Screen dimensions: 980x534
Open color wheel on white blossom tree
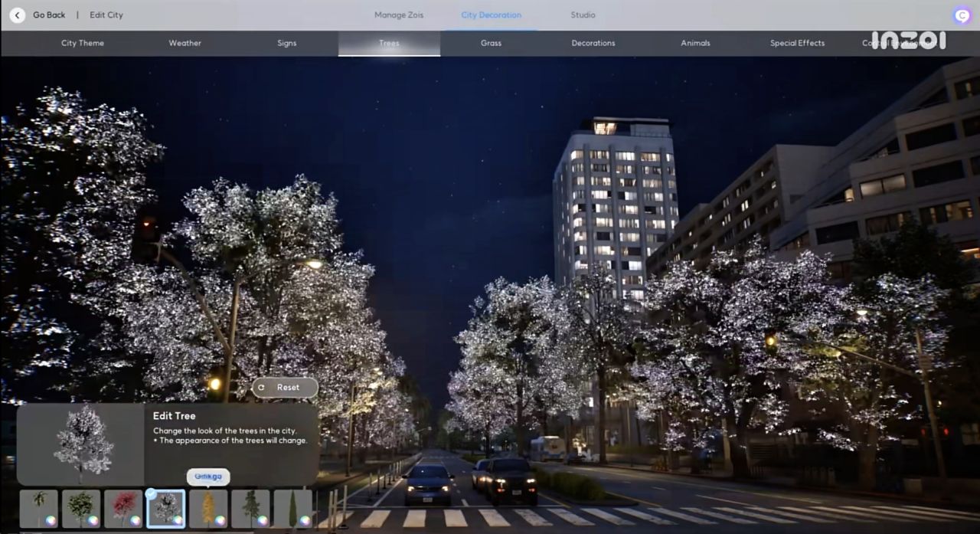point(178,520)
